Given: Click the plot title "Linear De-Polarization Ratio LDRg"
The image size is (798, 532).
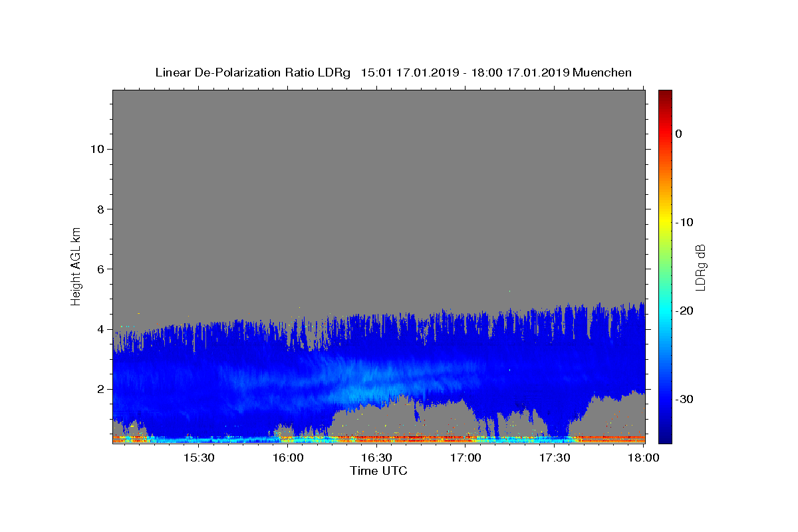Looking at the screenshot, I should click(x=253, y=72).
